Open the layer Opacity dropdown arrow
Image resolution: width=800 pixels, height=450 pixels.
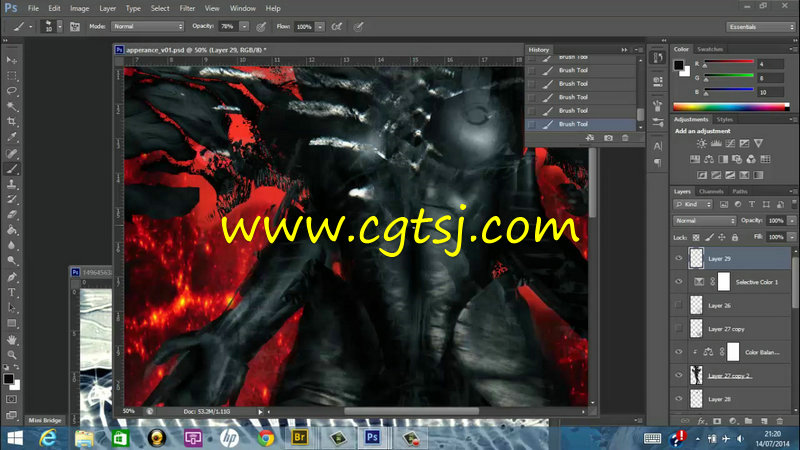click(791, 221)
